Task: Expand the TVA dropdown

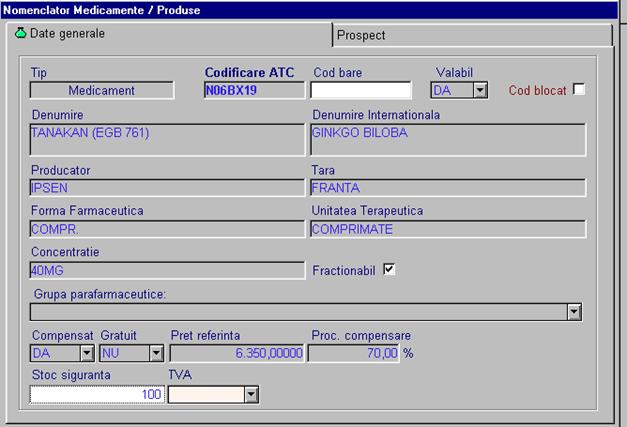Action: click(251, 395)
